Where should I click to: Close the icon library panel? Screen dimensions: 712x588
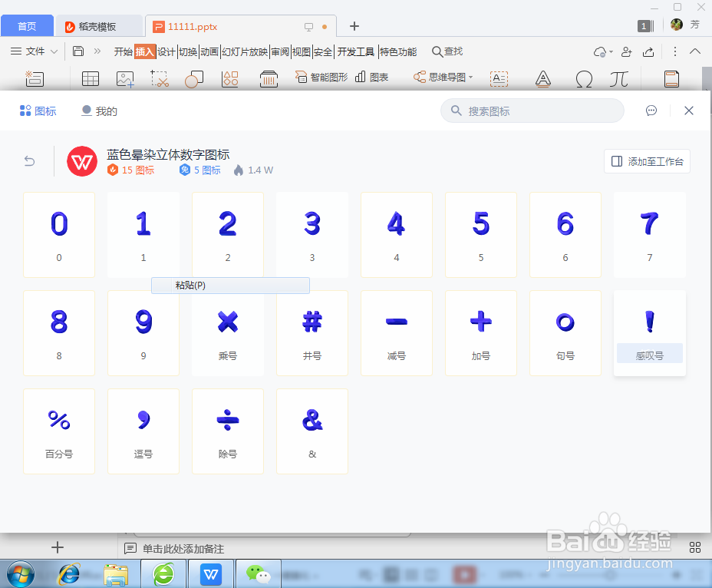click(689, 111)
